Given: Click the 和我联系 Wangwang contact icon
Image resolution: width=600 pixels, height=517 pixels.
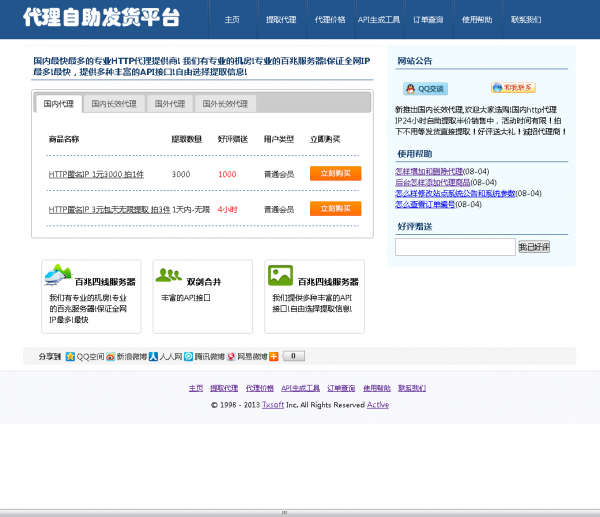Looking at the screenshot, I should [512, 88].
